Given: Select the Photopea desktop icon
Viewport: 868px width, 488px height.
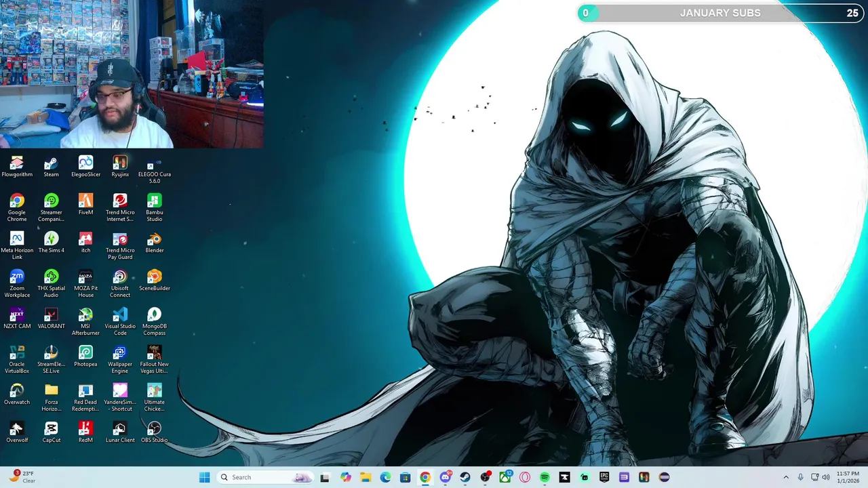Looking at the screenshot, I should tap(85, 357).
